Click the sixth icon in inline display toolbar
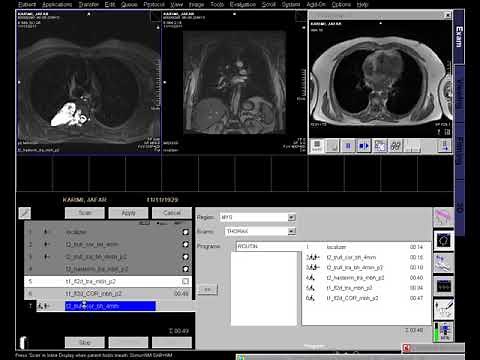This screenshot has height=360, width=480. (396, 146)
